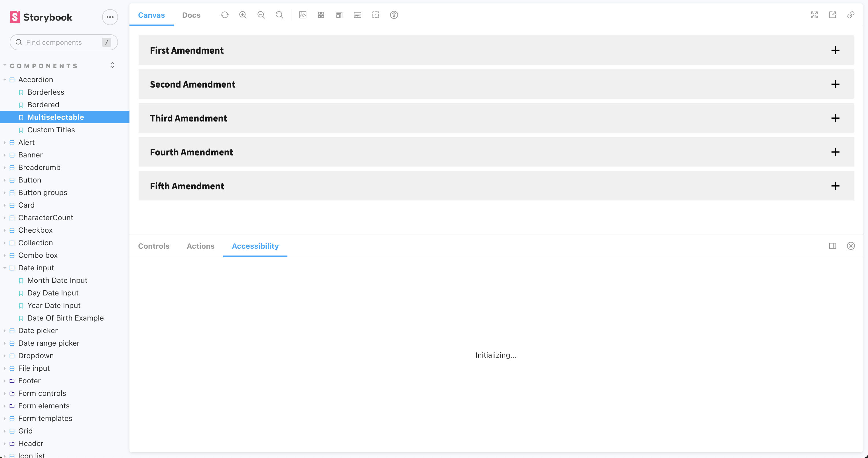Open the story in a new browser tab
Image resolution: width=868 pixels, height=458 pixels.
tap(832, 15)
